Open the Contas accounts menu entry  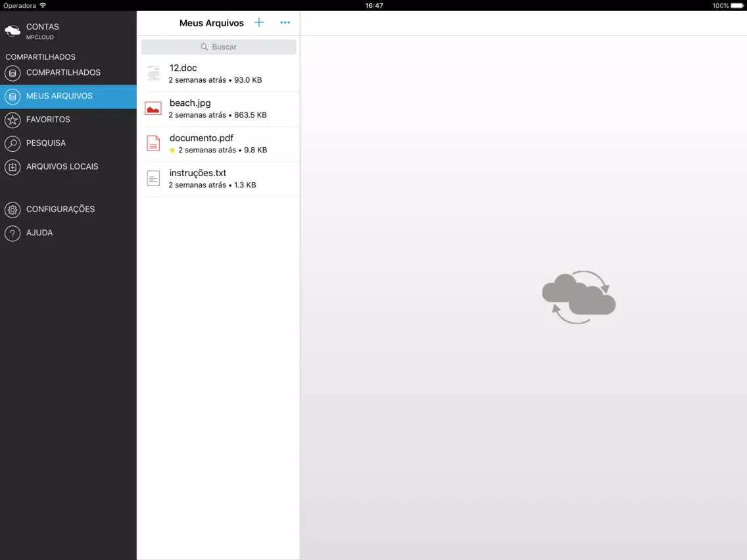[x=68, y=31]
